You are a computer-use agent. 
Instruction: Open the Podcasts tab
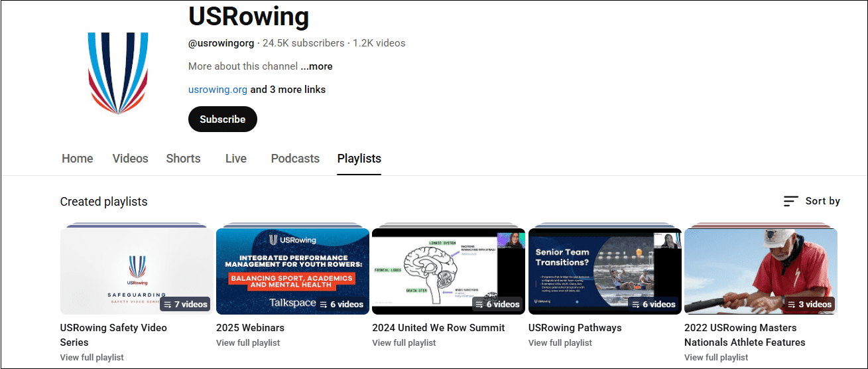coord(295,159)
